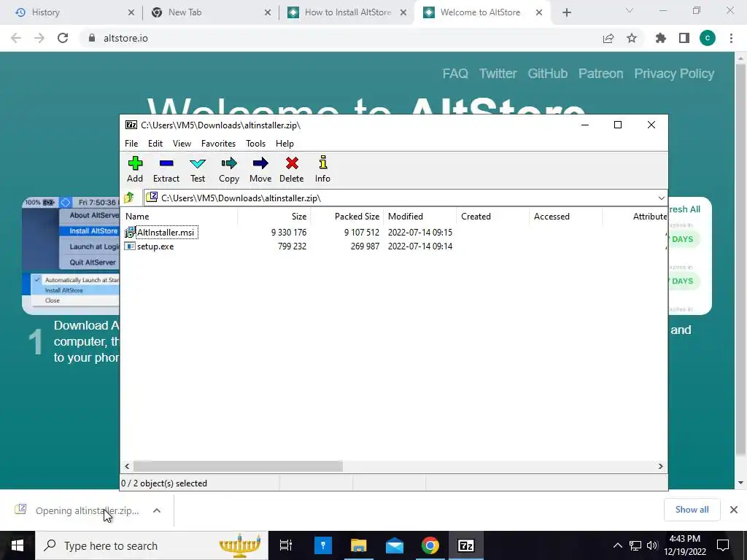747x560 pixels.
Task: Open Chrome three-dot menu
Action: (x=731, y=38)
